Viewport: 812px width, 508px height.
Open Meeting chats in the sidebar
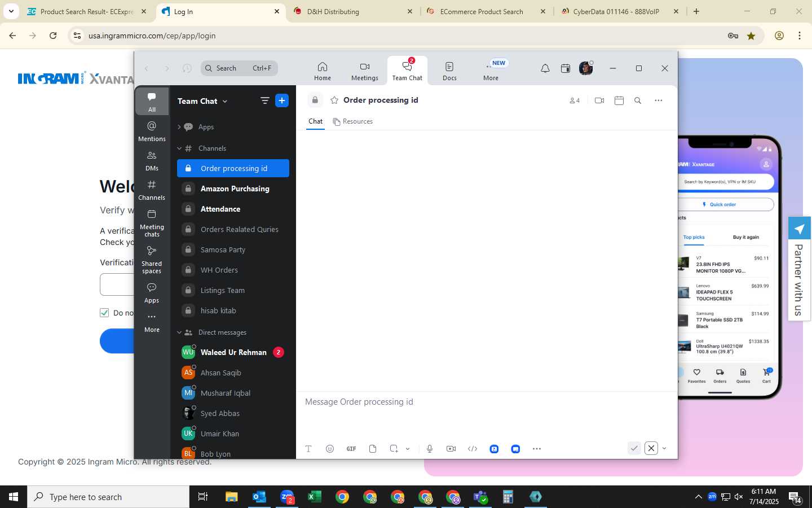152,222
